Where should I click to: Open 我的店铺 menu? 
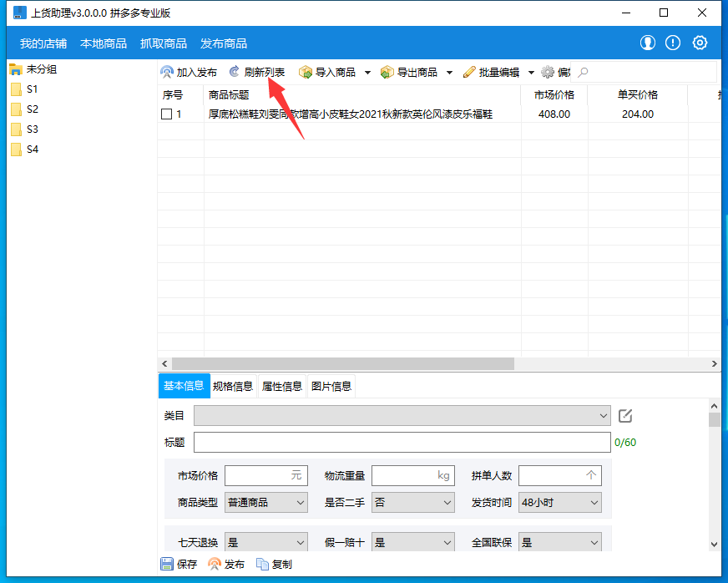(x=43, y=43)
